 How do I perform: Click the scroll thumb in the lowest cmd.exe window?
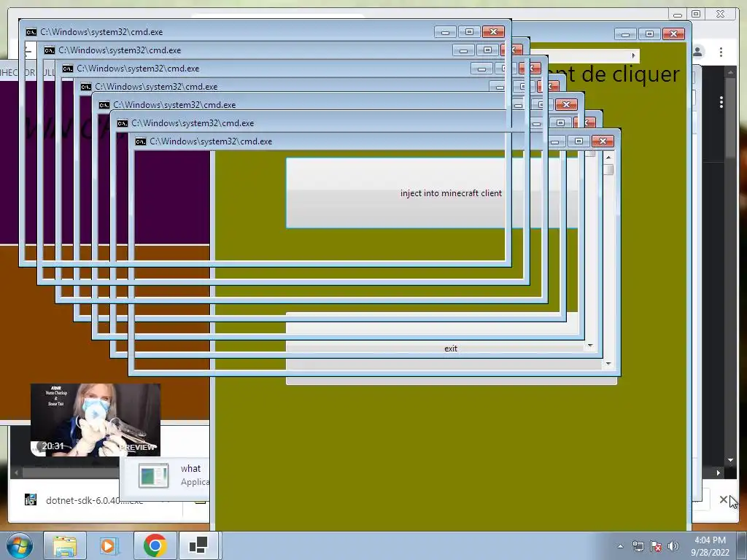pos(608,169)
